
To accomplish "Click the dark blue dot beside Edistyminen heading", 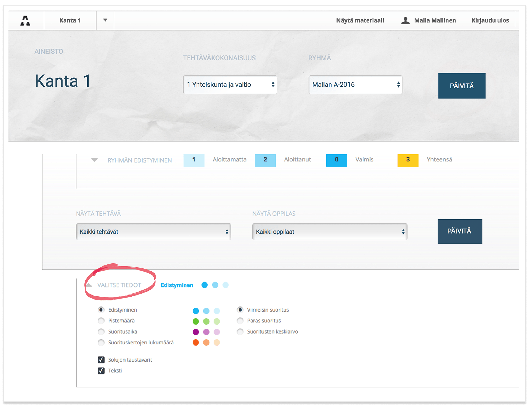I will click(x=205, y=285).
